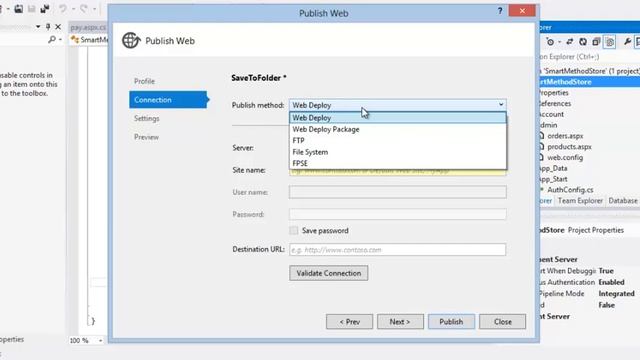Click the Pending Changes Filter clock icon
640x360 pixels.
click(550, 42)
